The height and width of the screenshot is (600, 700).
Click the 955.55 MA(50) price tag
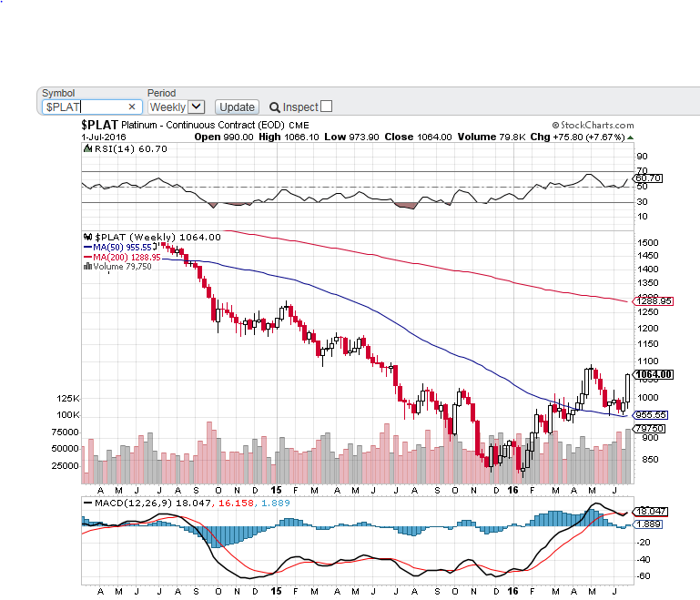tap(651, 415)
